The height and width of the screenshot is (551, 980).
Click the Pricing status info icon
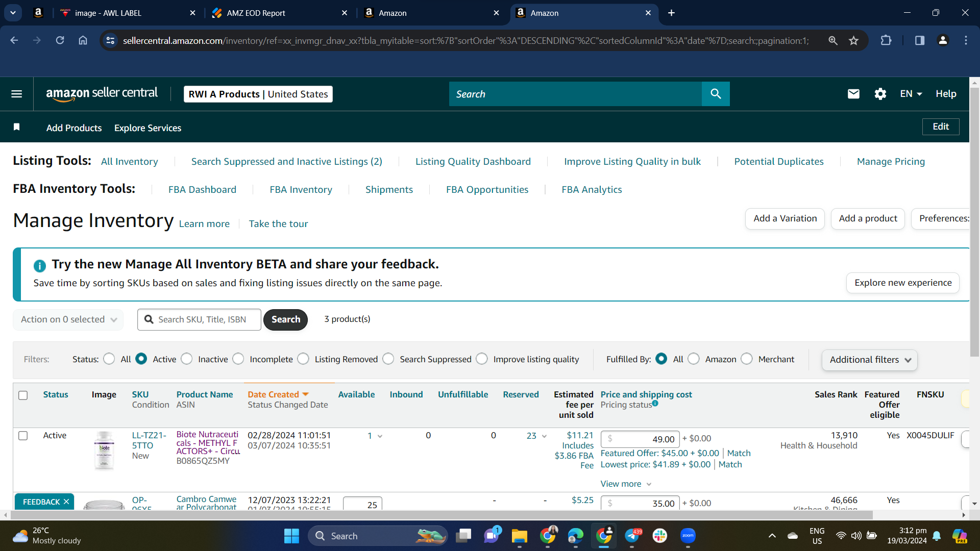pos(655,404)
